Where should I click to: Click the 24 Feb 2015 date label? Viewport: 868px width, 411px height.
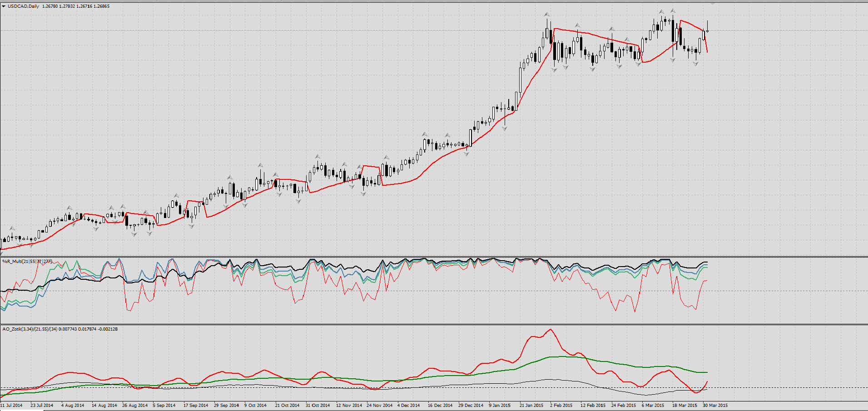click(623, 406)
